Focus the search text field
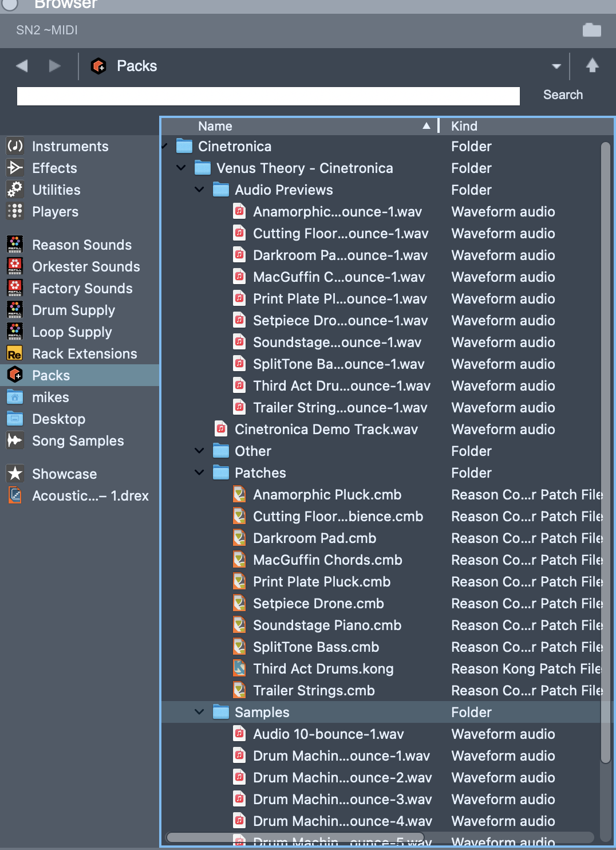The width and height of the screenshot is (616, 850). [x=268, y=96]
